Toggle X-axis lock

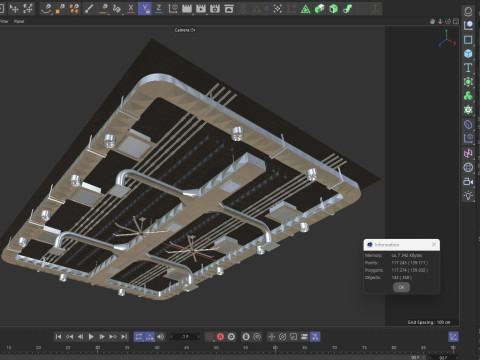(x=131, y=8)
